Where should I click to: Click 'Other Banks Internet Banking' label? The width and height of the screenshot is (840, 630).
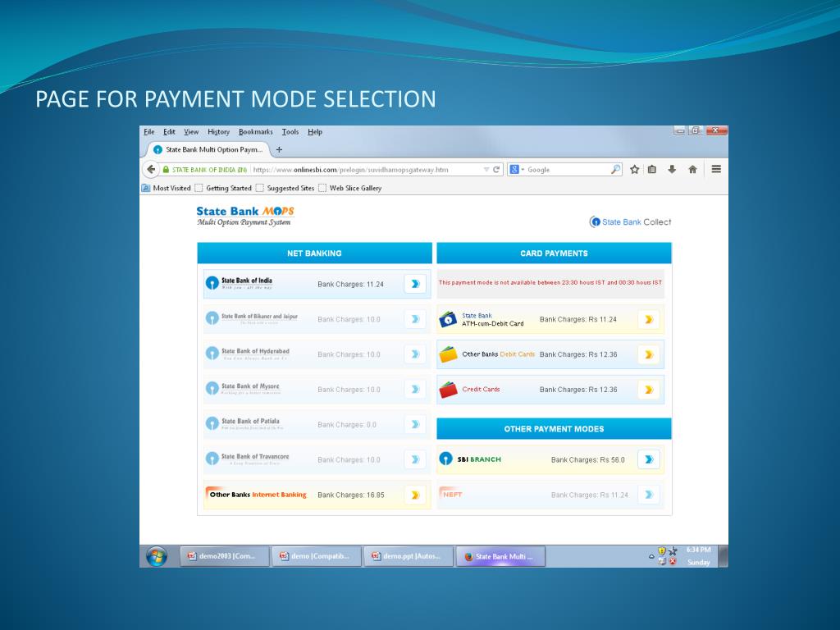tap(258, 495)
